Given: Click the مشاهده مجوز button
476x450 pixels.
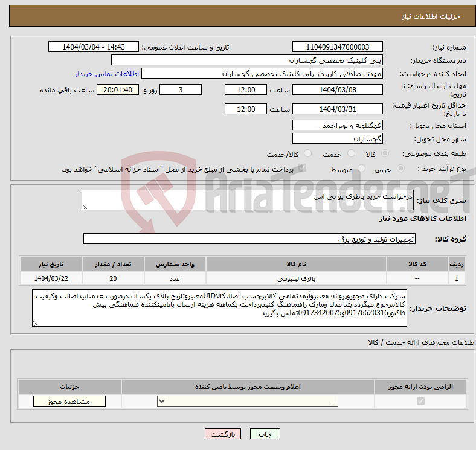Looking at the screenshot, I should coord(69,402).
